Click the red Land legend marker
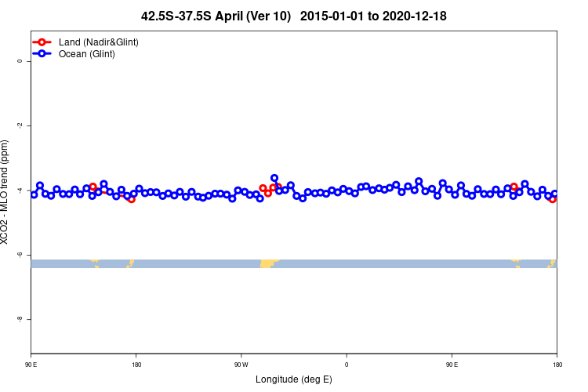 click(x=42, y=42)
